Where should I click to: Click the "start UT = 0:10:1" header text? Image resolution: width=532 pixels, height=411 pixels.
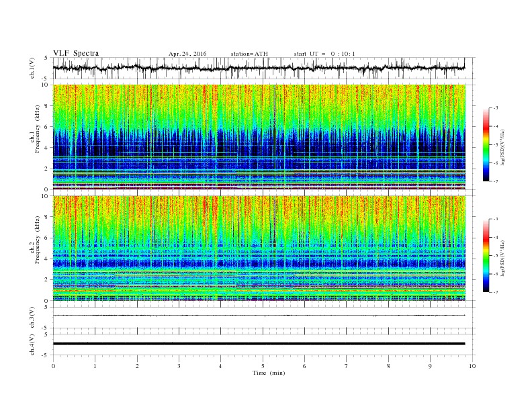pos(324,54)
